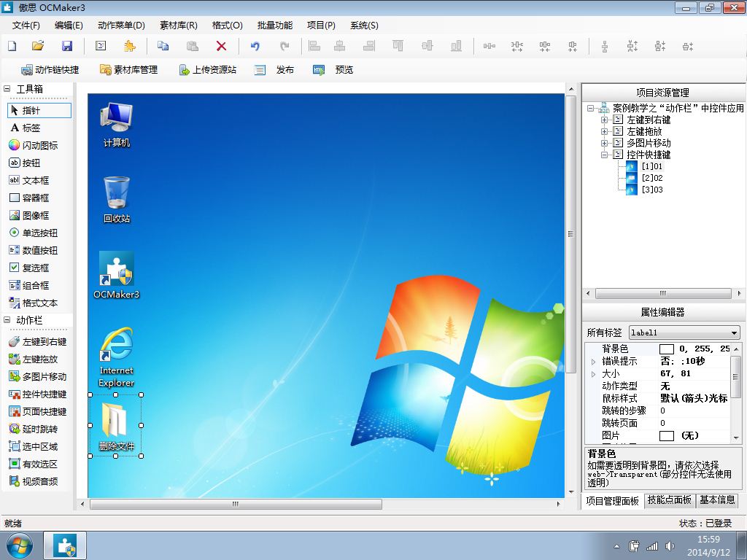
Task: Click the 动作链快捷 button
Action: (x=50, y=70)
